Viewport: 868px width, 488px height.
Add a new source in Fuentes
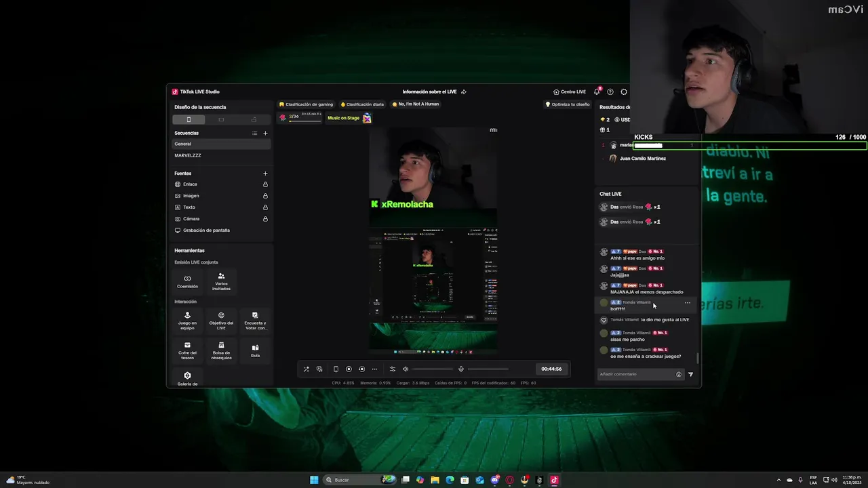point(265,174)
